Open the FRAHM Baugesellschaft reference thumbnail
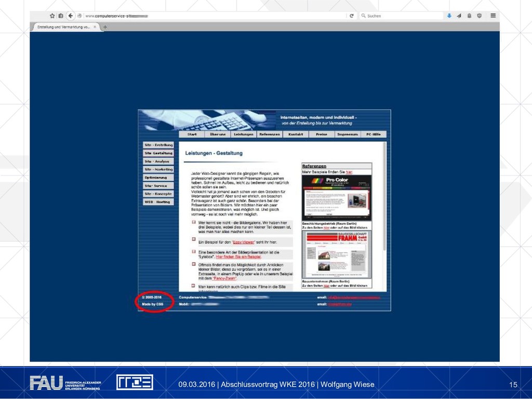This screenshot has width=532, height=399. [337, 255]
